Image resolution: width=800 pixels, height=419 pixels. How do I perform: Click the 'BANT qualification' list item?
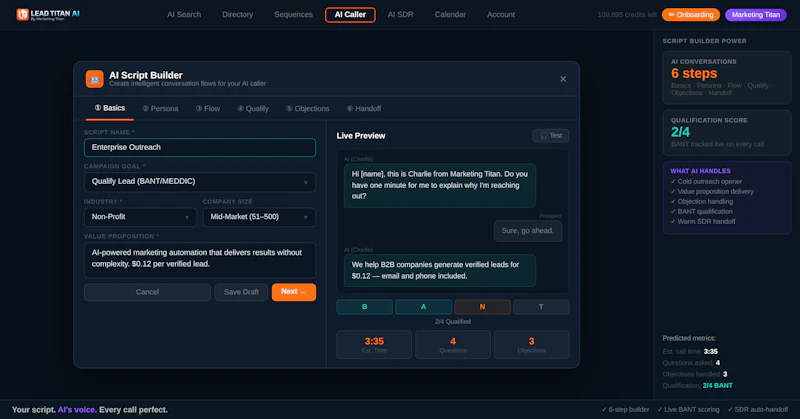701,211
